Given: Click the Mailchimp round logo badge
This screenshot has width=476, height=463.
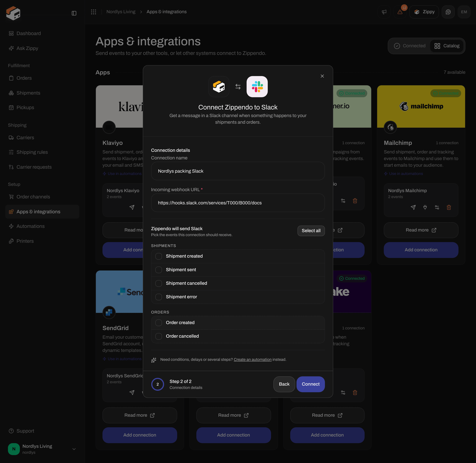Looking at the screenshot, I should (390, 127).
